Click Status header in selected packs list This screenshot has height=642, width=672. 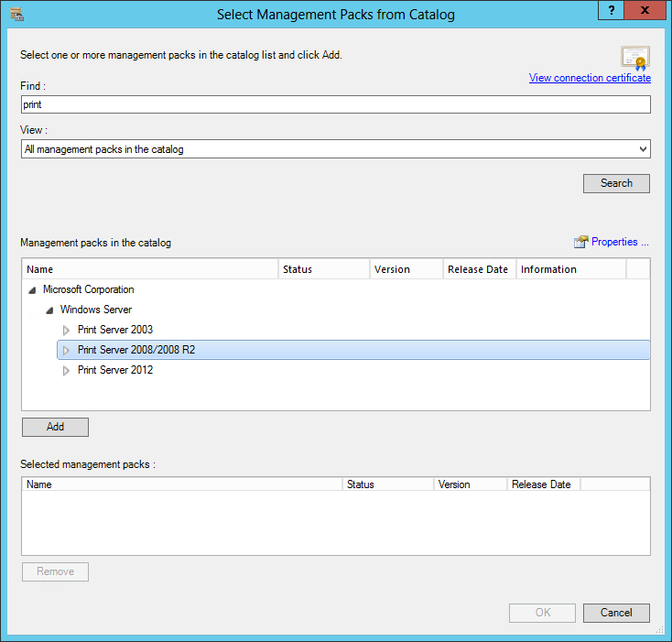pyautogui.click(x=388, y=484)
